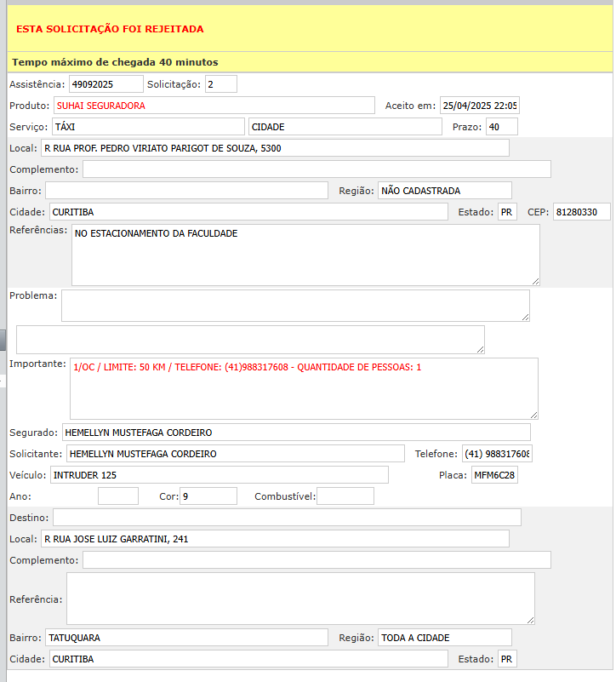Viewport: 616px width, 682px height.
Task: Click the Importante text area resize handle
Action: 533,415
